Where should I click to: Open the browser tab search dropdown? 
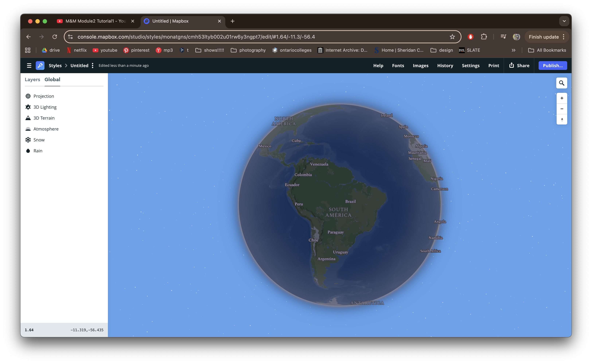tap(564, 21)
